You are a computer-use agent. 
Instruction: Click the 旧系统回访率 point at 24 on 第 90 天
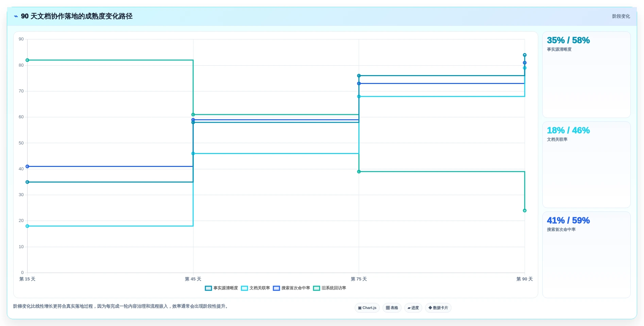tap(525, 211)
